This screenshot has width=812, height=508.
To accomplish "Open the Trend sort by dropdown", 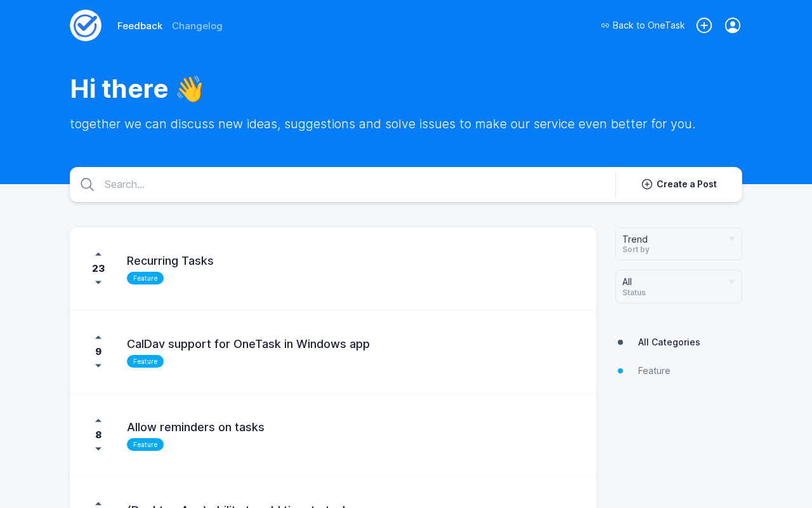I will point(679,244).
